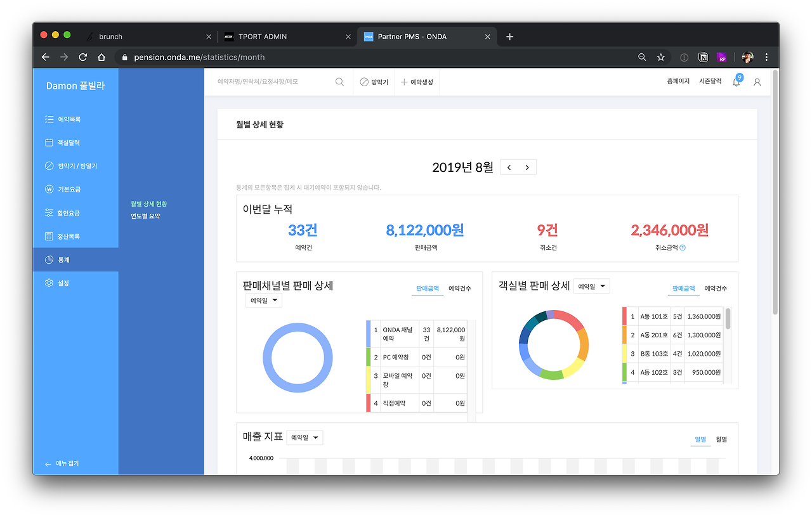
Task: Click the 통계 pie chart icon
Action: (x=49, y=260)
